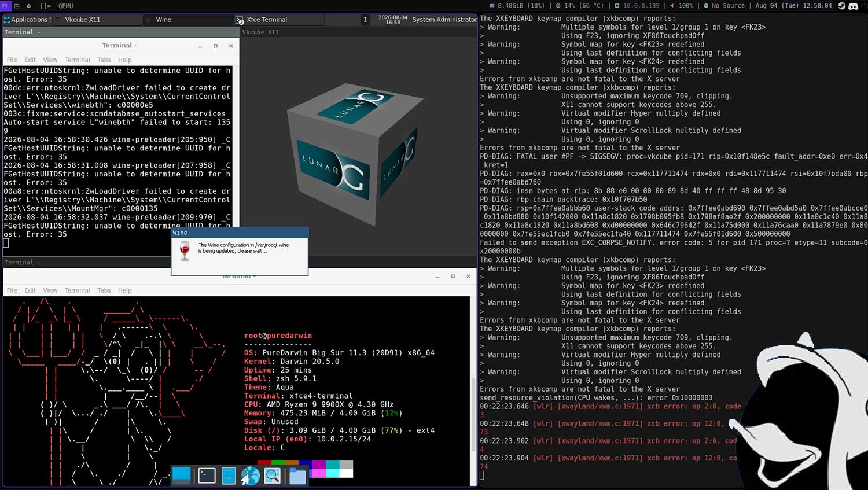
Task: Open Help menu in lower Terminal
Action: (x=125, y=290)
